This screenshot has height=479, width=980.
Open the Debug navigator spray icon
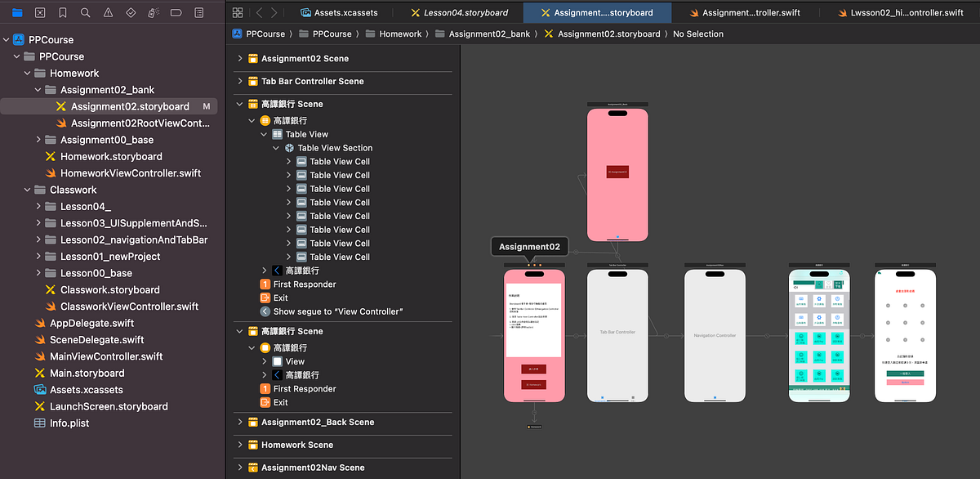click(152, 12)
